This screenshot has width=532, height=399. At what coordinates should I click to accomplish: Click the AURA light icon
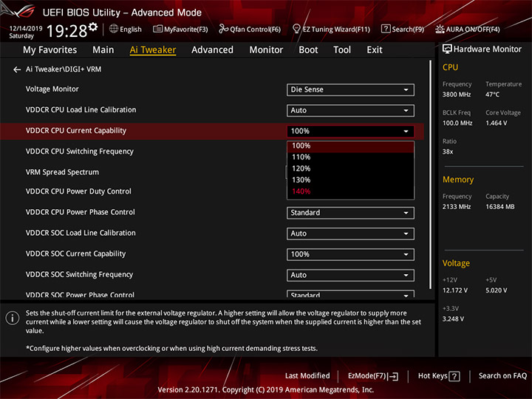[x=440, y=29]
